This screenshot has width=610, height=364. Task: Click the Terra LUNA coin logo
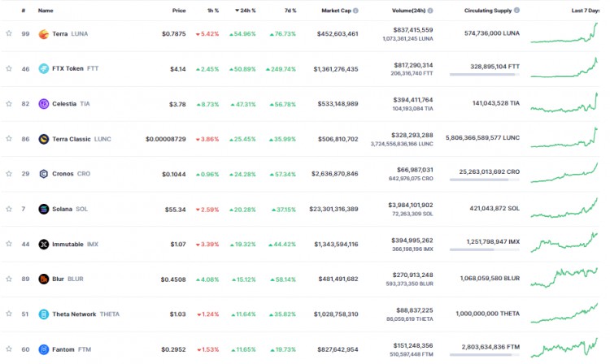tap(44, 34)
